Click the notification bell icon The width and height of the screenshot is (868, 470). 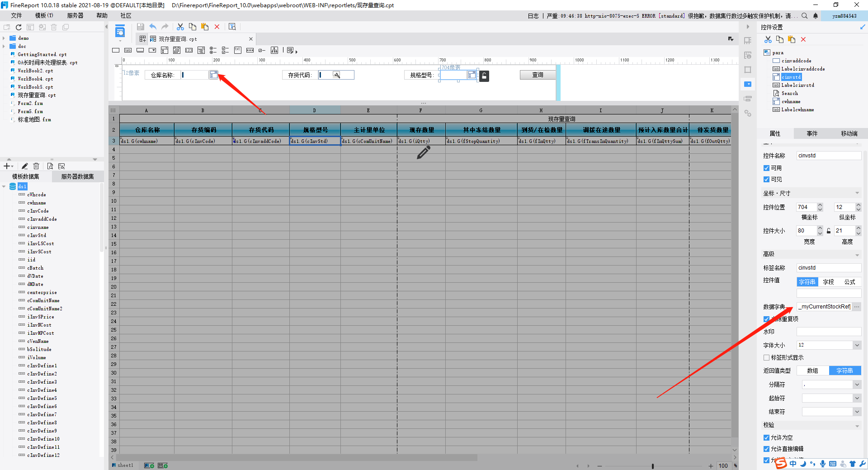coord(816,16)
